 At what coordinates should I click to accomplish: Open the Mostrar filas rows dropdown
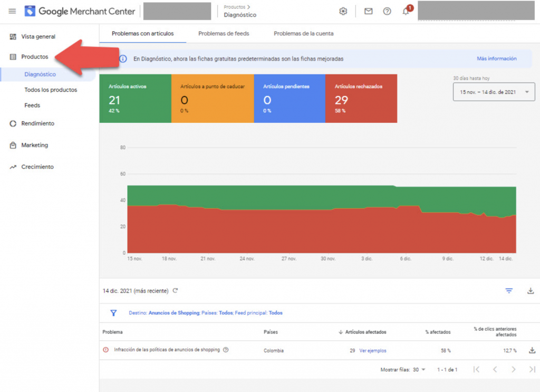419,370
